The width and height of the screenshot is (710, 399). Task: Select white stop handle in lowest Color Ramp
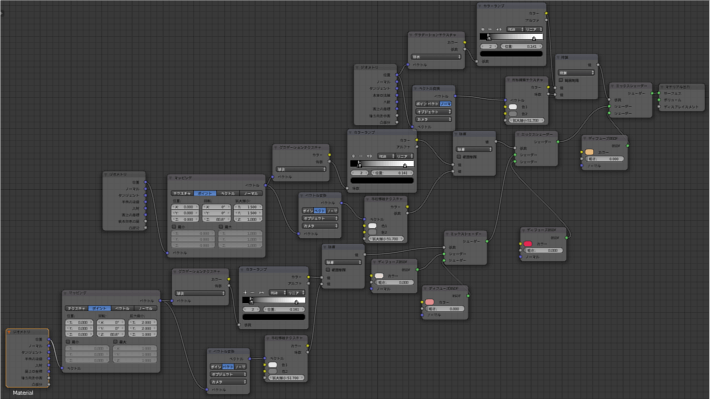(x=296, y=302)
